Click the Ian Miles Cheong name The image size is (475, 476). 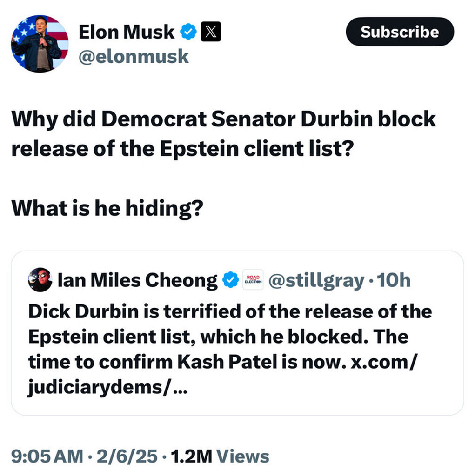(x=137, y=280)
